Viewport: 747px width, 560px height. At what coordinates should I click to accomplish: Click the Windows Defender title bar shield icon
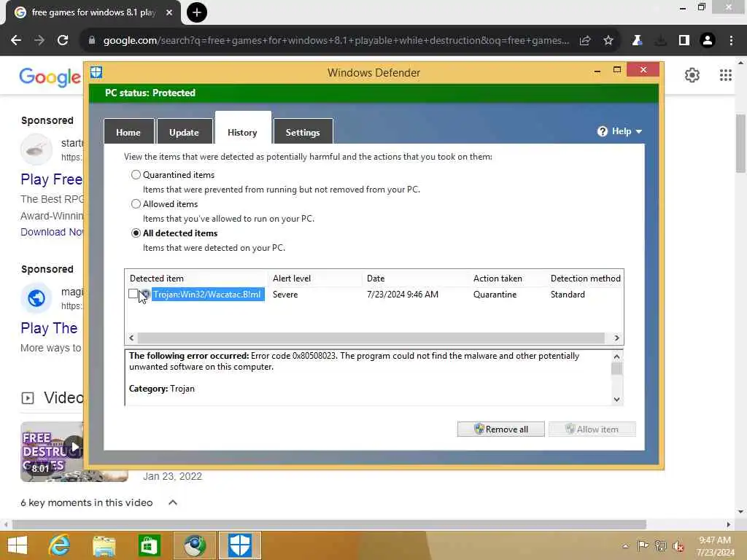[x=96, y=72]
